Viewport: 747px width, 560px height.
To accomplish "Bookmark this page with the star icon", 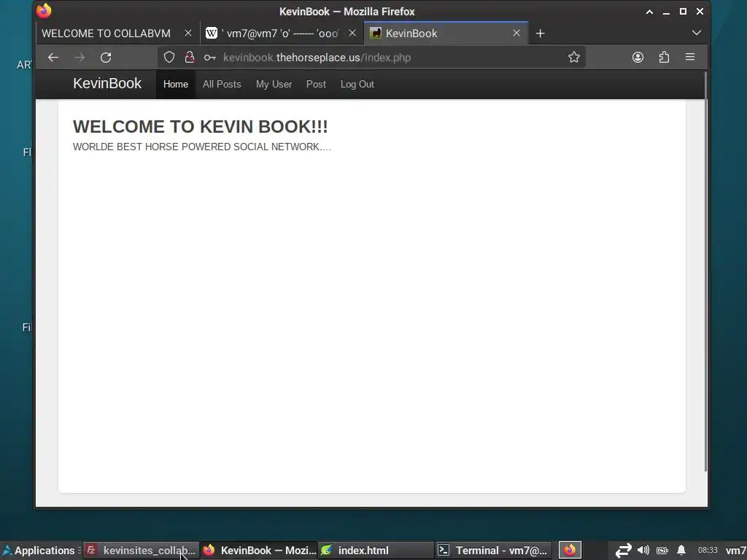I will (574, 58).
